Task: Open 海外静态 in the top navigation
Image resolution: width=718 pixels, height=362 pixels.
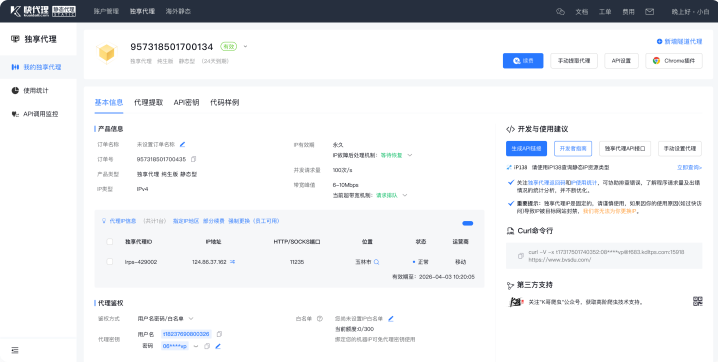Action: click(178, 11)
